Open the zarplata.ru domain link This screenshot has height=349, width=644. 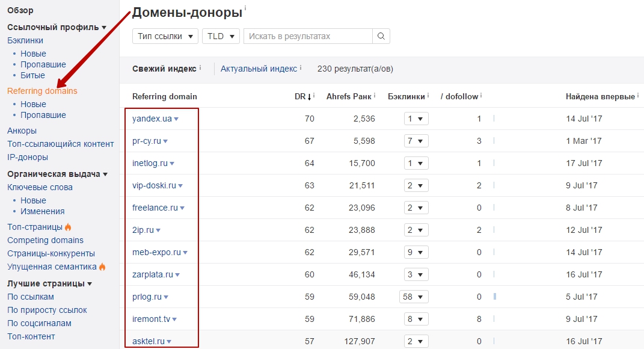tap(152, 274)
